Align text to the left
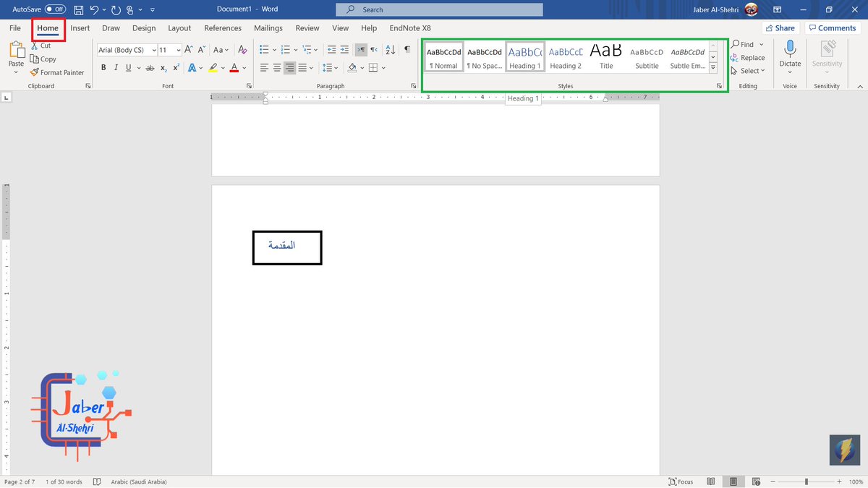 pyautogui.click(x=265, y=68)
